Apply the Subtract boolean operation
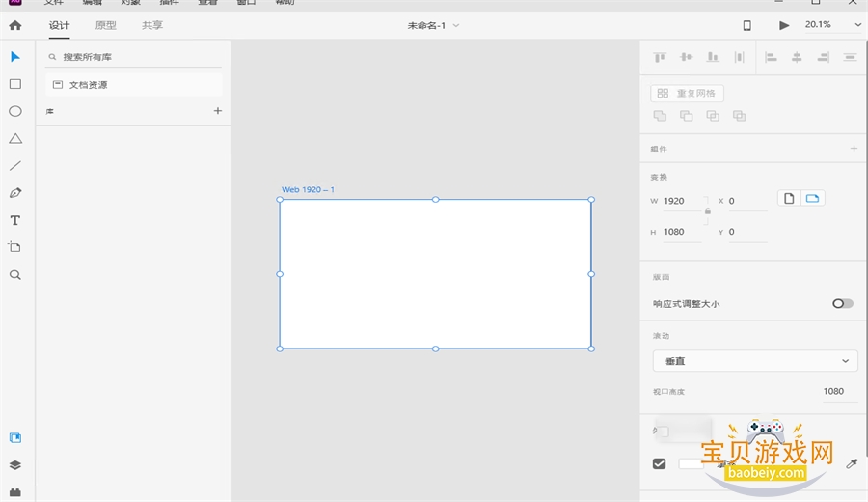 click(687, 116)
